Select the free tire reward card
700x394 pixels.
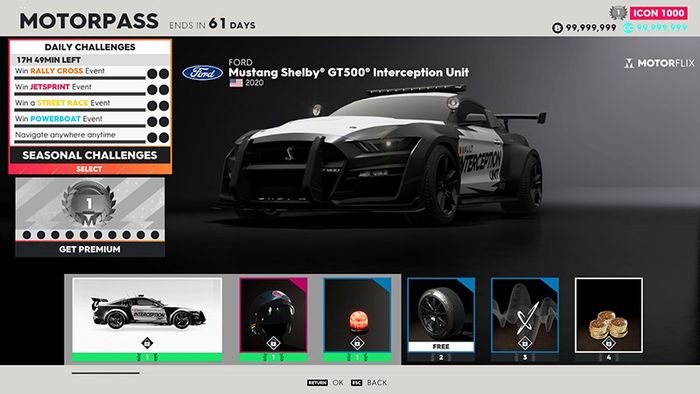(x=441, y=315)
